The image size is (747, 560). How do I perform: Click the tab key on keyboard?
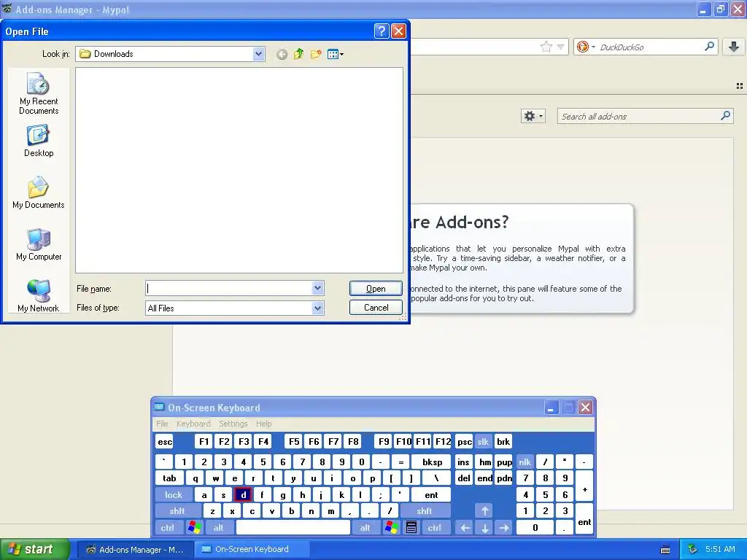169,478
